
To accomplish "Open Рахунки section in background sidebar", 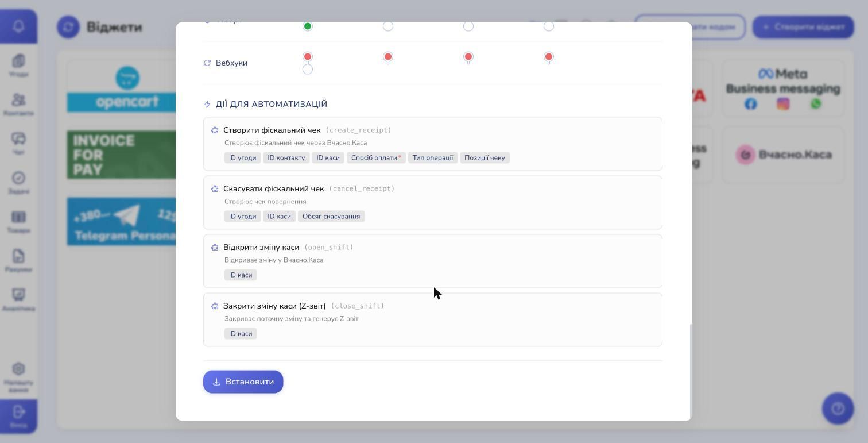I will click(18, 261).
